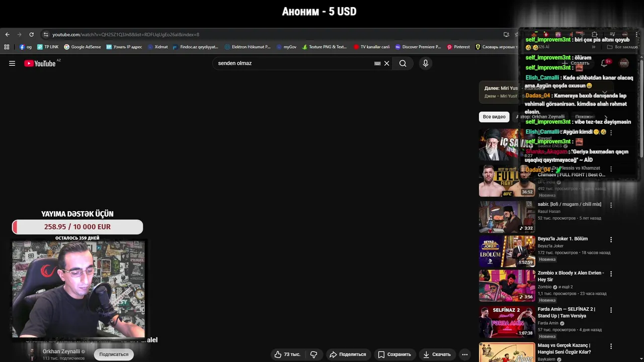The height and width of the screenshot is (362, 644).
Task: Click the video title 'Beyaz'la Joker 1. Bölüm'
Action: tap(562, 239)
